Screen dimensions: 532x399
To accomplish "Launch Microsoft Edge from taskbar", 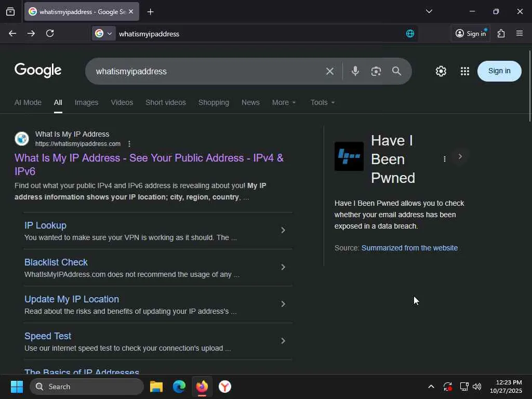I will point(179,387).
